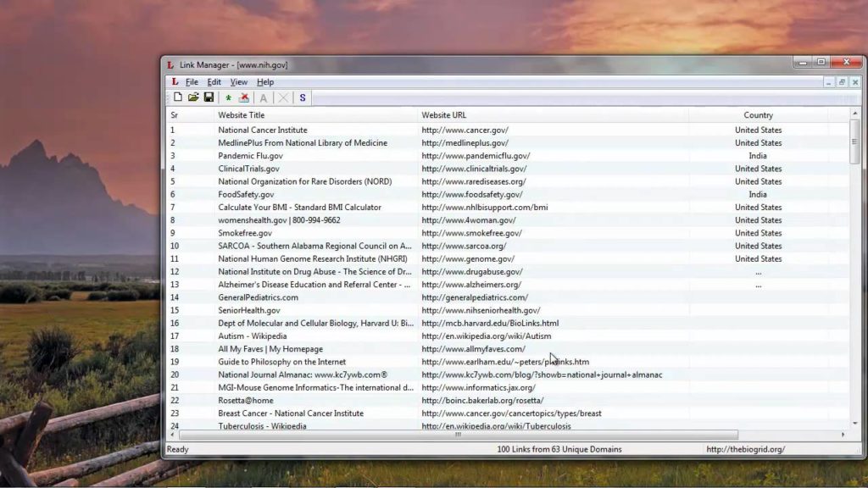Restore the inner document window
Image resolution: width=868 pixels, height=488 pixels.
pos(842,82)
